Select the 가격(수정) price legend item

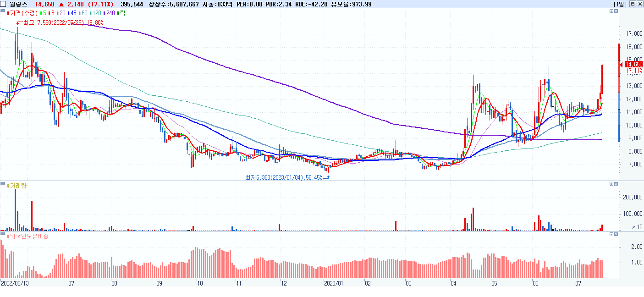pyautogui.click(x=22, y=13)
